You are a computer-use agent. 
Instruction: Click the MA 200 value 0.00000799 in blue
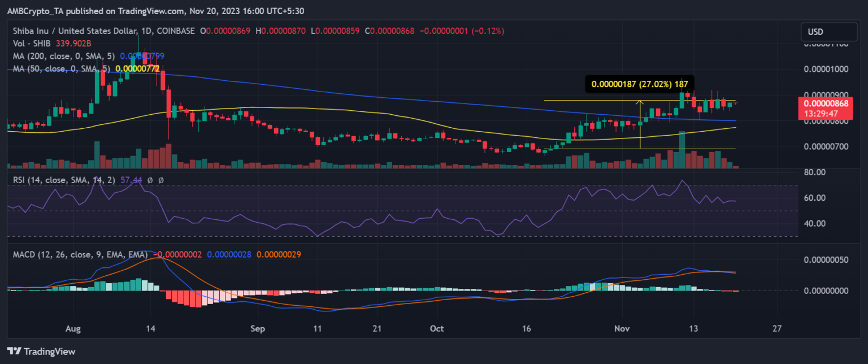[142, 56]
